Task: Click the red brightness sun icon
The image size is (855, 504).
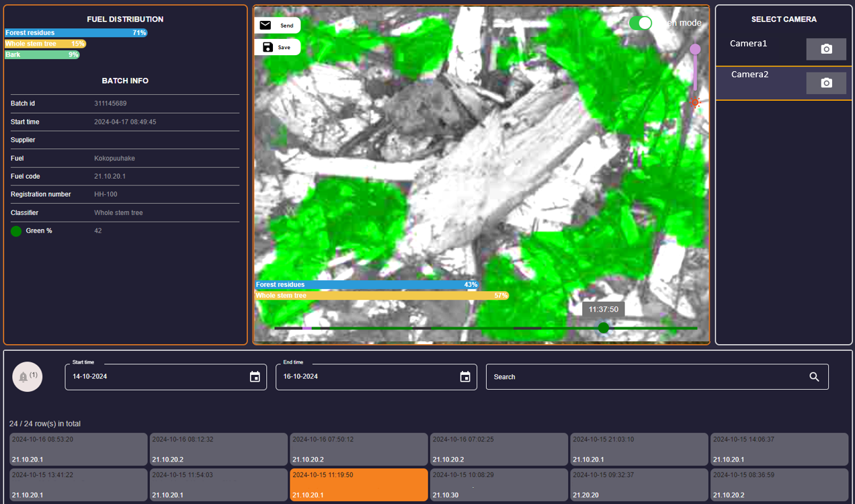Action: [x=694, y=103]
